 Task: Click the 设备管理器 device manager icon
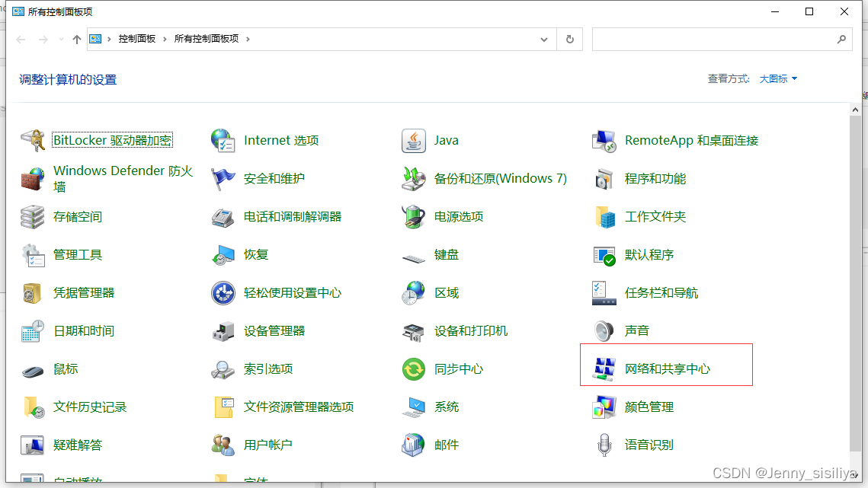223,331
